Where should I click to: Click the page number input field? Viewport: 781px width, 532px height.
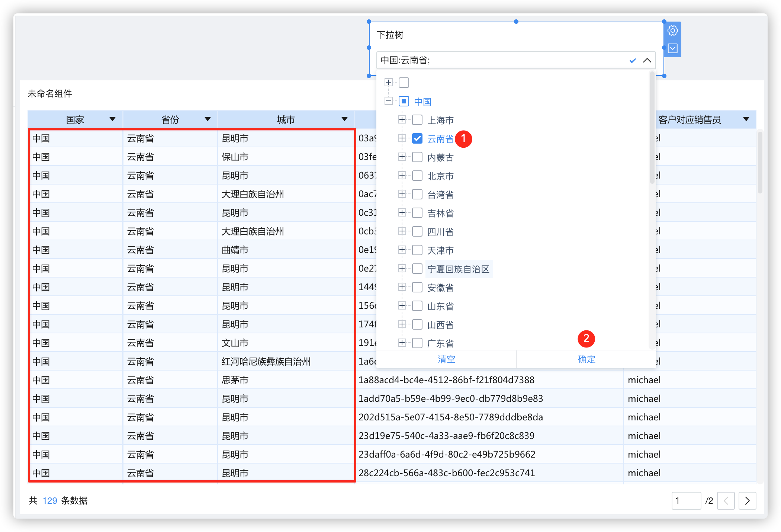(686, 501)
